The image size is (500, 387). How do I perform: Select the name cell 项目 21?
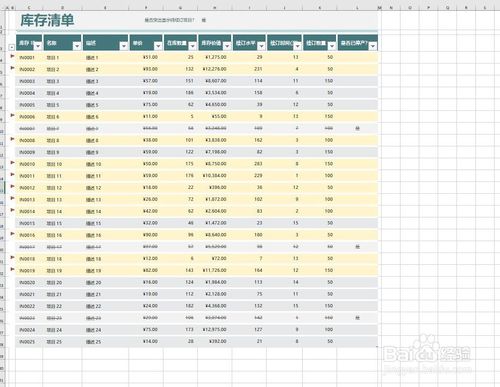pyautogui.click(x=62, y=294)
